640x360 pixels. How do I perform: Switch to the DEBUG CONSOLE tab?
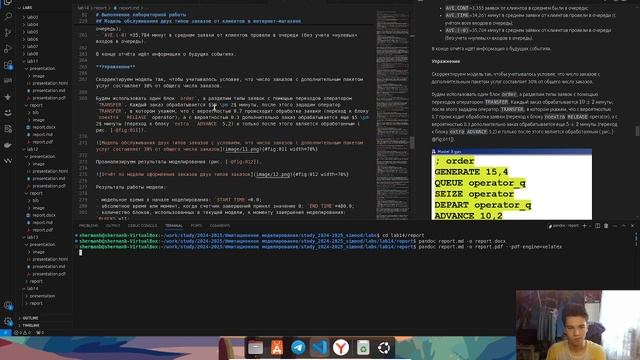point(142,226)
